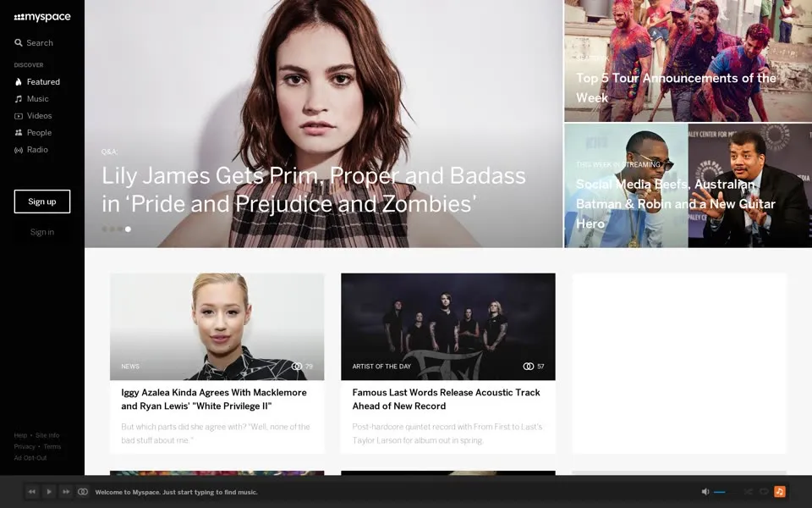Toggle repeat in the player bar
Viewport: 812px width, 508px height.
[763, 492]
